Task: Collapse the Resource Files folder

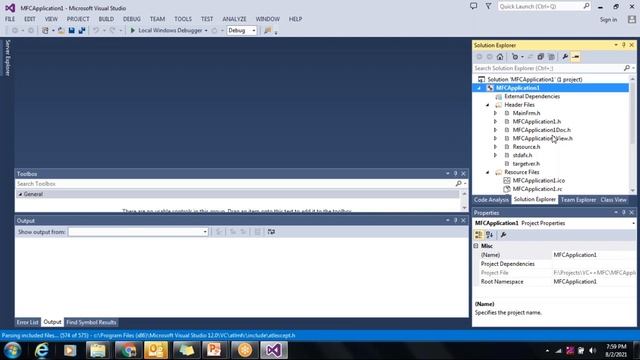Action: point(487,172)
